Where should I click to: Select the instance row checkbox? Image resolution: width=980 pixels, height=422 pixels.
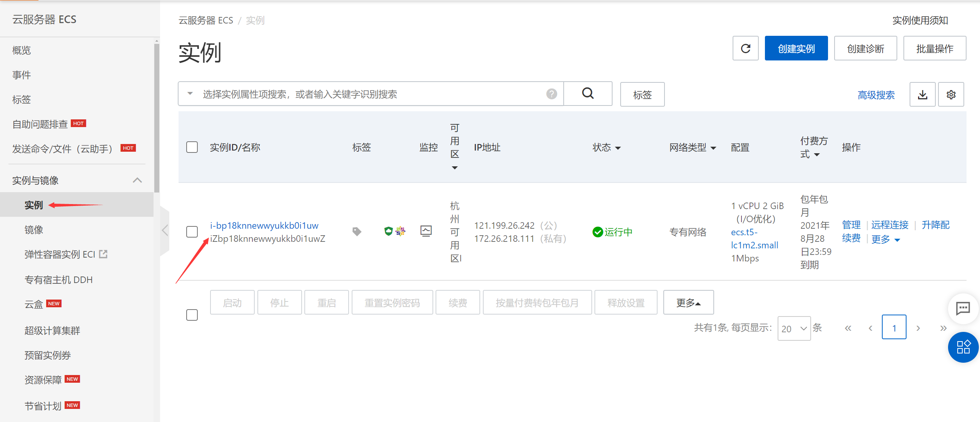coord(192,232)
